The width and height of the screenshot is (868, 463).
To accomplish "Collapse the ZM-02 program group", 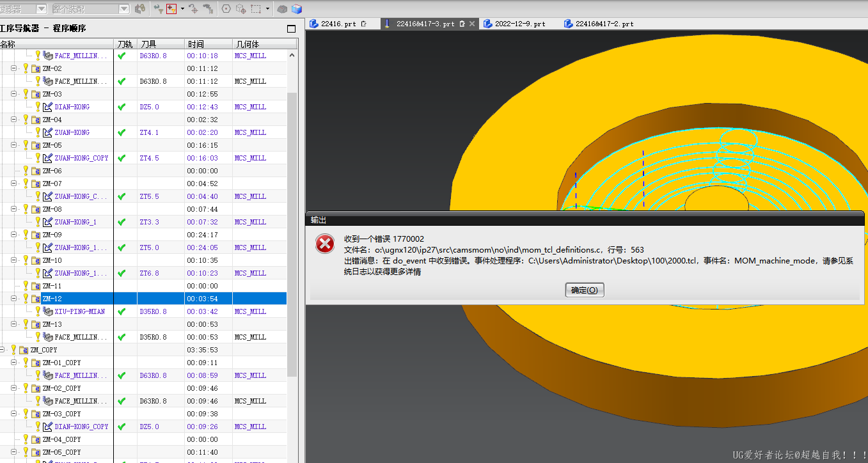I will (x=14, y=68).
